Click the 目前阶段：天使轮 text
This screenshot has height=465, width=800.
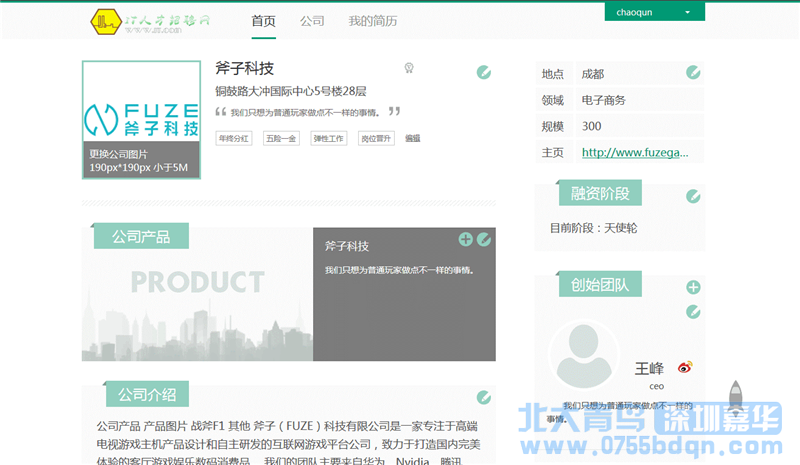[x=593, y=228]
